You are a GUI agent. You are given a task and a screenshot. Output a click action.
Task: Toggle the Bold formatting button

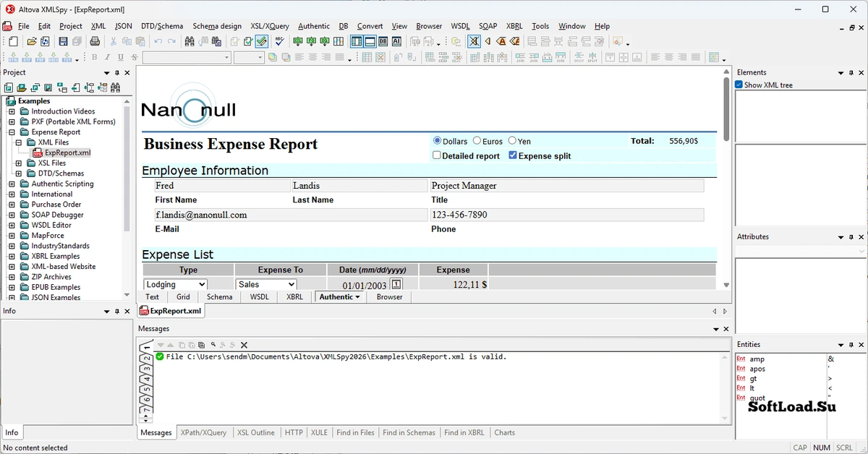(x=94, y=58)
